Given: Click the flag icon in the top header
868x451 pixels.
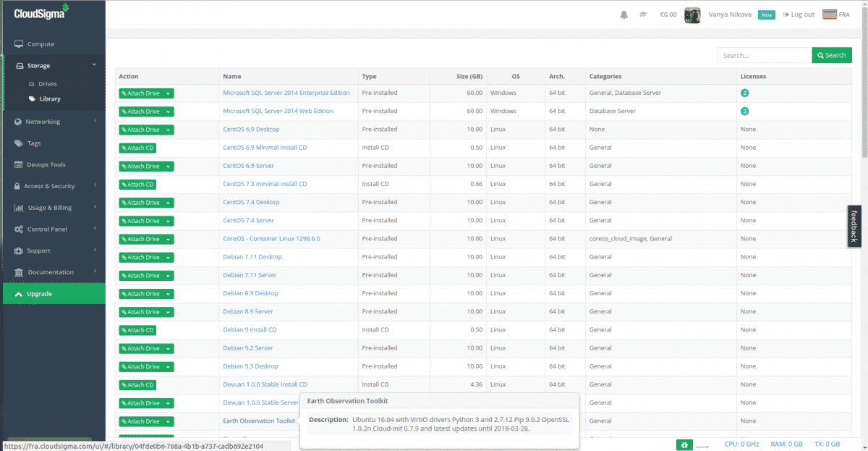Looking at the screenshot, I should point(642,14).
